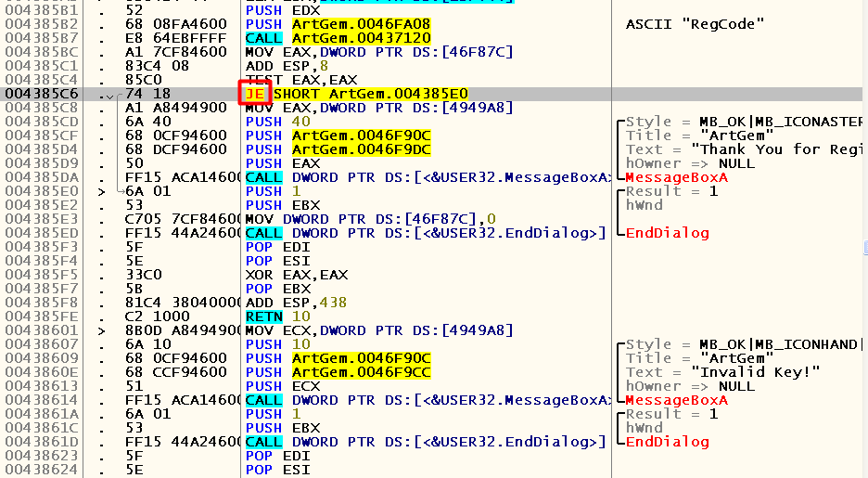Select MOV EAX,DWORD PTR DS:[4949A8] instruction

(x=380, y=108)
